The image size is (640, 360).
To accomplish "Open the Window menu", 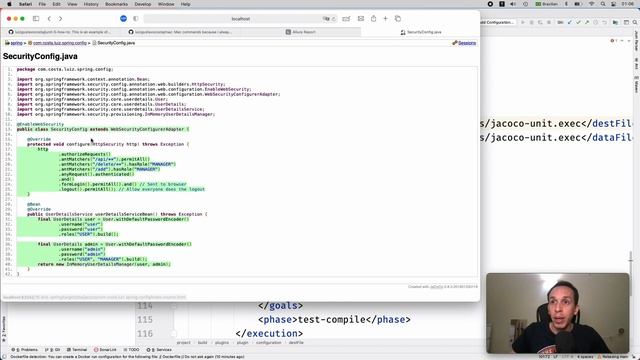I will click(166, 4).
